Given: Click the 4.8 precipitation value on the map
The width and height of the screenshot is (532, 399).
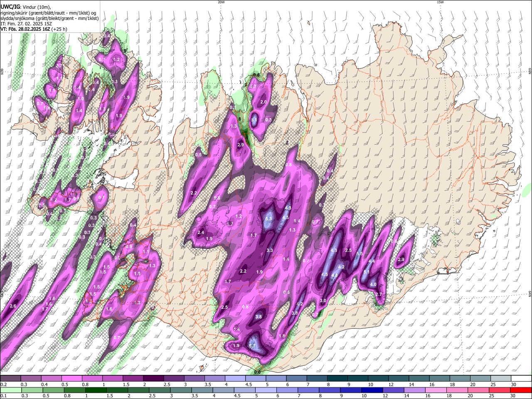Looking at the screenshot, I should [334, 275].
